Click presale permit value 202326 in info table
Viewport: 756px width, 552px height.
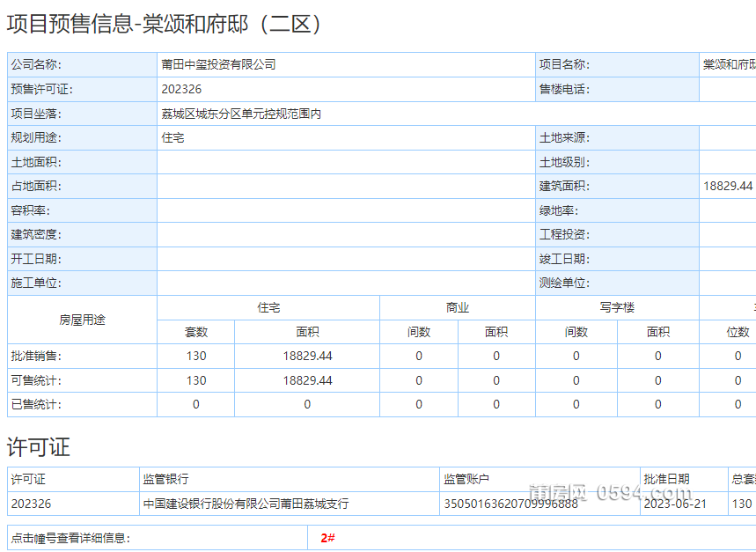click(x=181, y=89)
